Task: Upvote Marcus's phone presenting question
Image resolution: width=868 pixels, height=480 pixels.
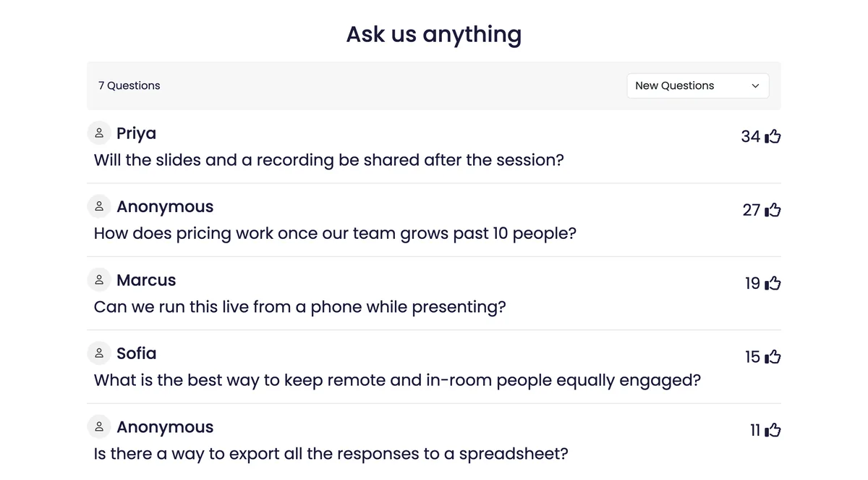Action: [773, 283]
